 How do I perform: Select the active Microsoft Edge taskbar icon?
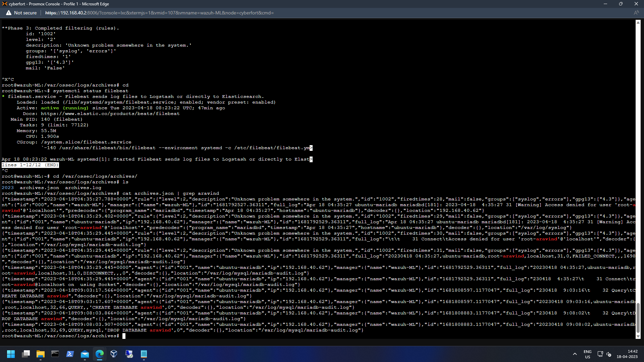click(x=99, y=354)
